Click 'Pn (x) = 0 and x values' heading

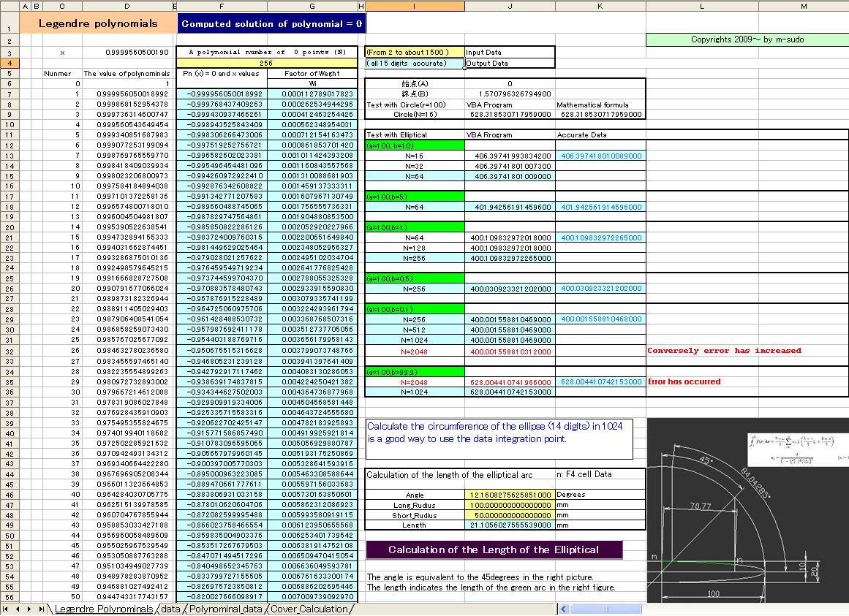(222, 74)
